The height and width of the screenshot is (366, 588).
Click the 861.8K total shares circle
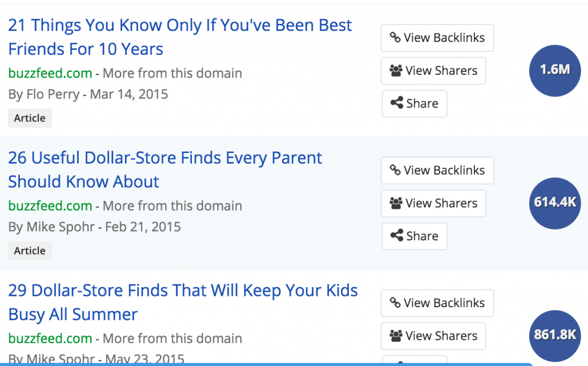pos(555,336)
